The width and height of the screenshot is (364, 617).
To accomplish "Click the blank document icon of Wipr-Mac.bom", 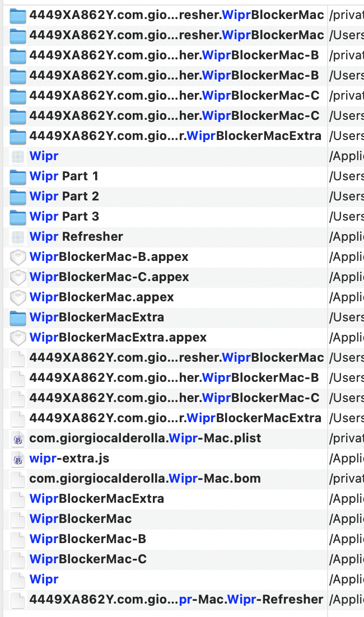I will [18, 479].
